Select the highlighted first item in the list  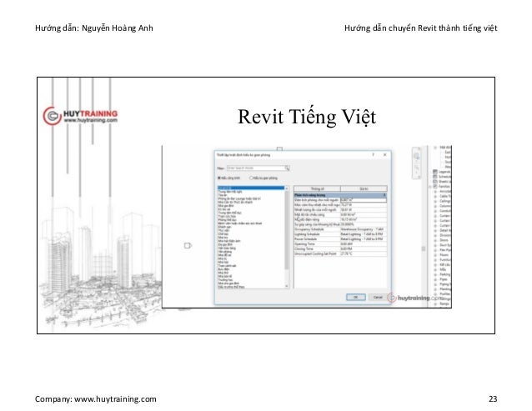point(251,188)
